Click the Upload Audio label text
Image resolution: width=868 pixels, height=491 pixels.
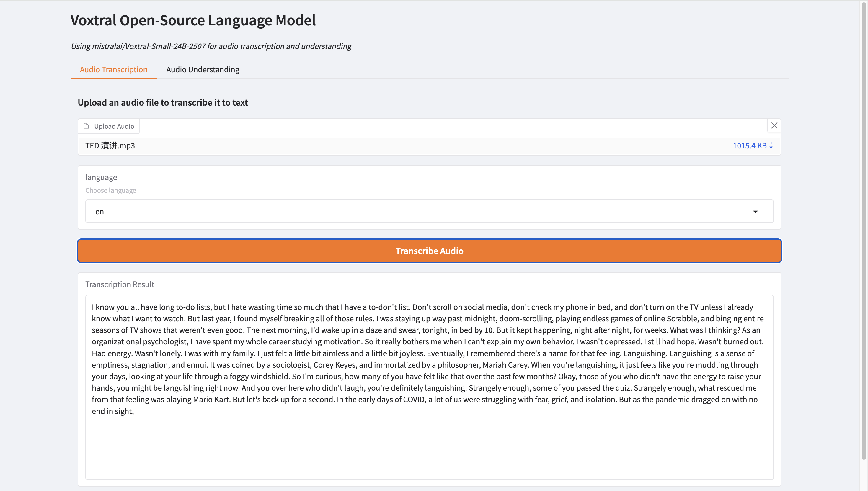click(114, 126)
